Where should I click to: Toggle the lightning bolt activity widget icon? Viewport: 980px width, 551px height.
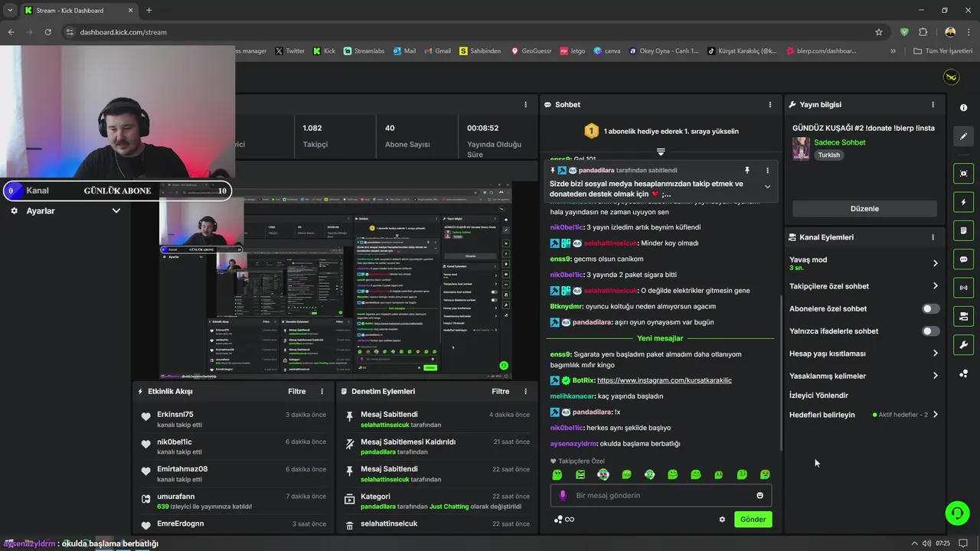(963, 202)
